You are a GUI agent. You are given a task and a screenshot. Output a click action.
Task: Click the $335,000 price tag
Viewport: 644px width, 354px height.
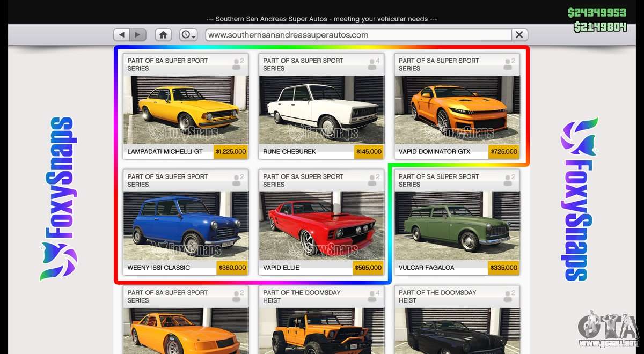(504, 268)
